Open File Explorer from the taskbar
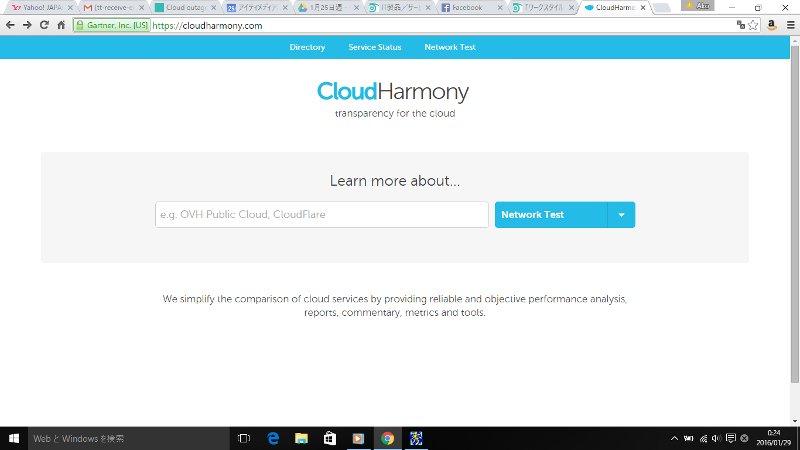This screenshot has height=450, width=800. pos(302,438)
